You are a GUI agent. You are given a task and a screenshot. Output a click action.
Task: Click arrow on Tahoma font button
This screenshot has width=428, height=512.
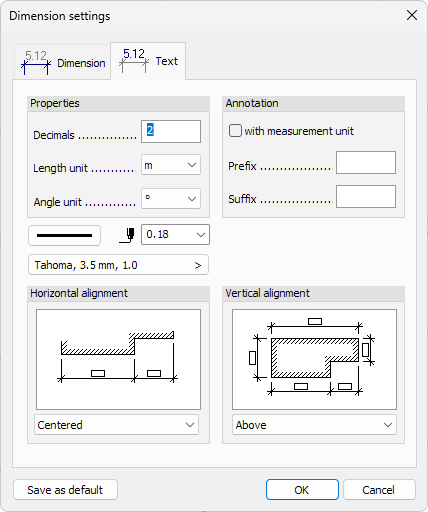click(x=198, y=265)
